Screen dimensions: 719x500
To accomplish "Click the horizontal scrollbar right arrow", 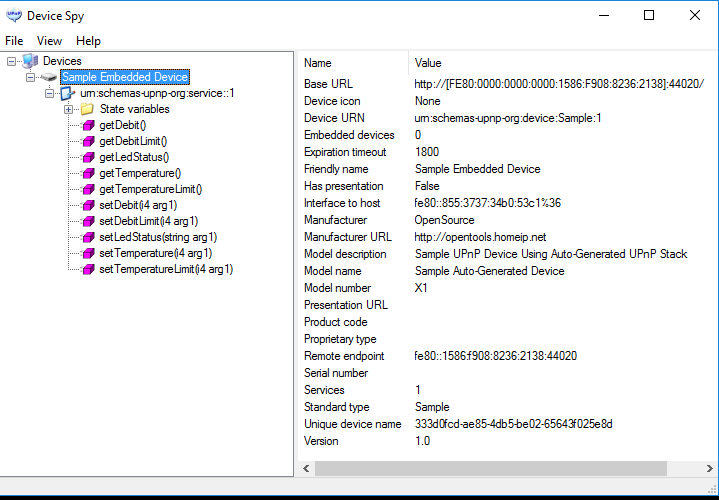I will coord(709,468).
